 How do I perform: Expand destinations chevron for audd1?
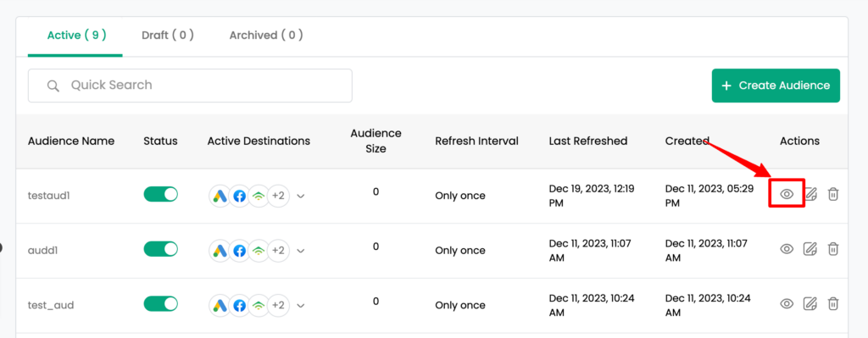tap(301, 251)
